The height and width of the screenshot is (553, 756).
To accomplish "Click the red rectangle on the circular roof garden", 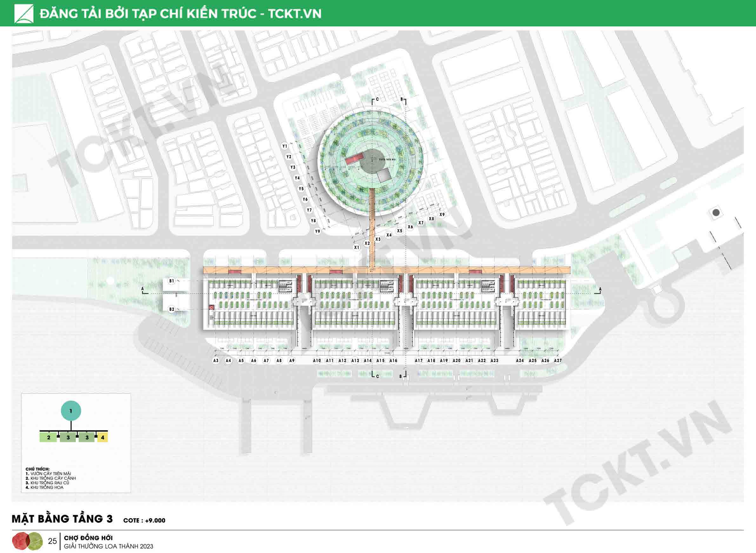I will pyautogui.click(x=355, y=159).
